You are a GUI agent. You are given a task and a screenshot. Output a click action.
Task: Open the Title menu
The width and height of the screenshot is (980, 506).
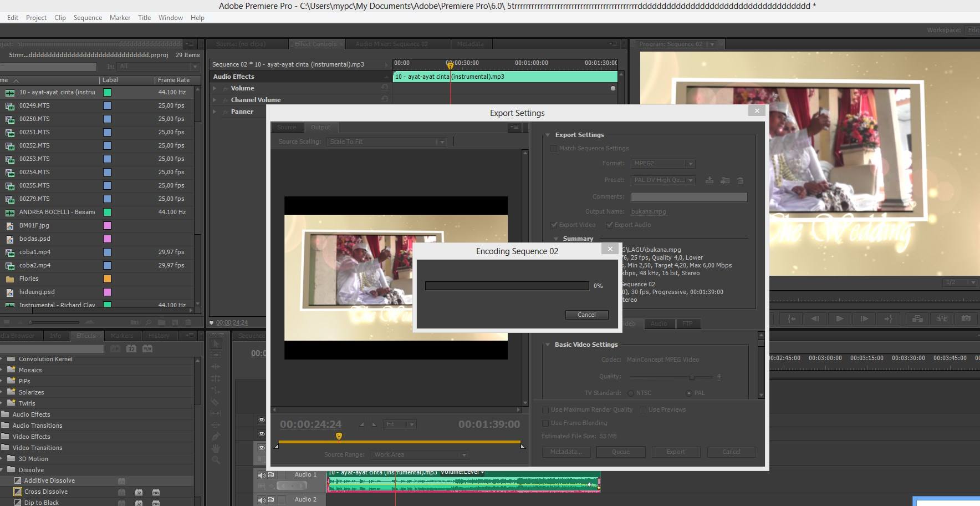[144, 18]
